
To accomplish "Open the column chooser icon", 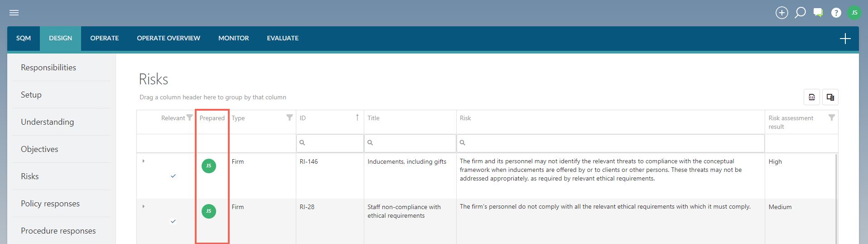I will [830, 97].
